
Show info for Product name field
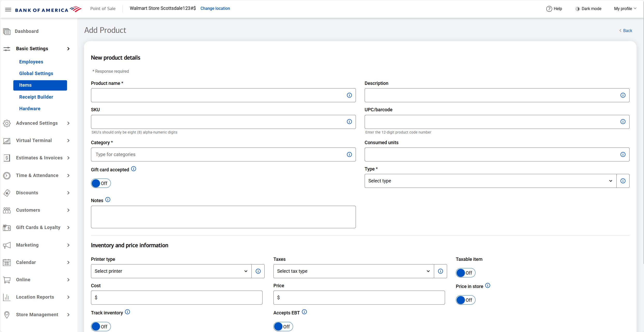pyautogui.click(x=349, y=95)
